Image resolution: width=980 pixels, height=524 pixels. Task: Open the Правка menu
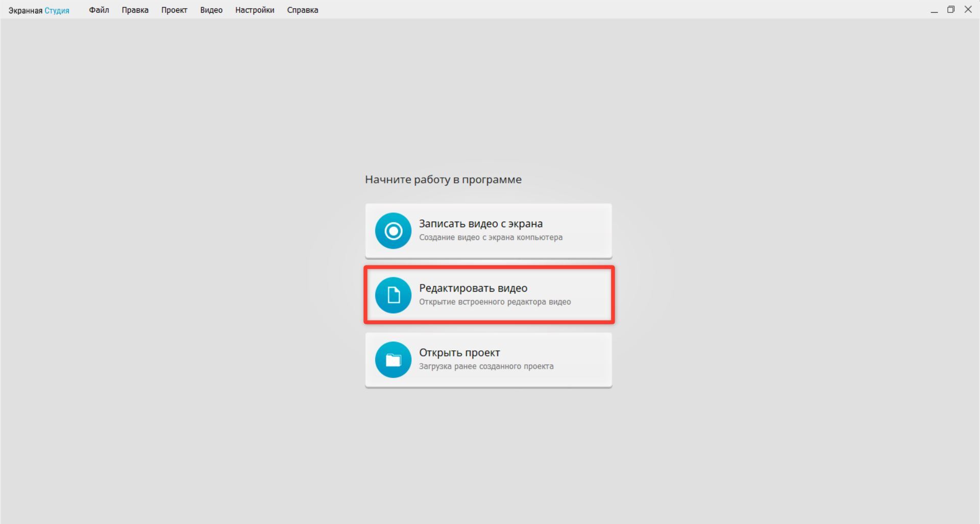[135, 10]
